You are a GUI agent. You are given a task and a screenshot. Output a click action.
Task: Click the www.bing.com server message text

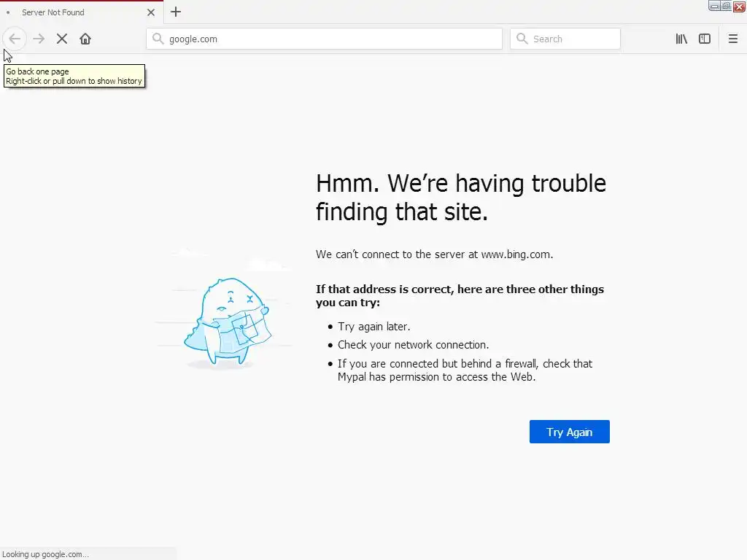pos(434,254)
